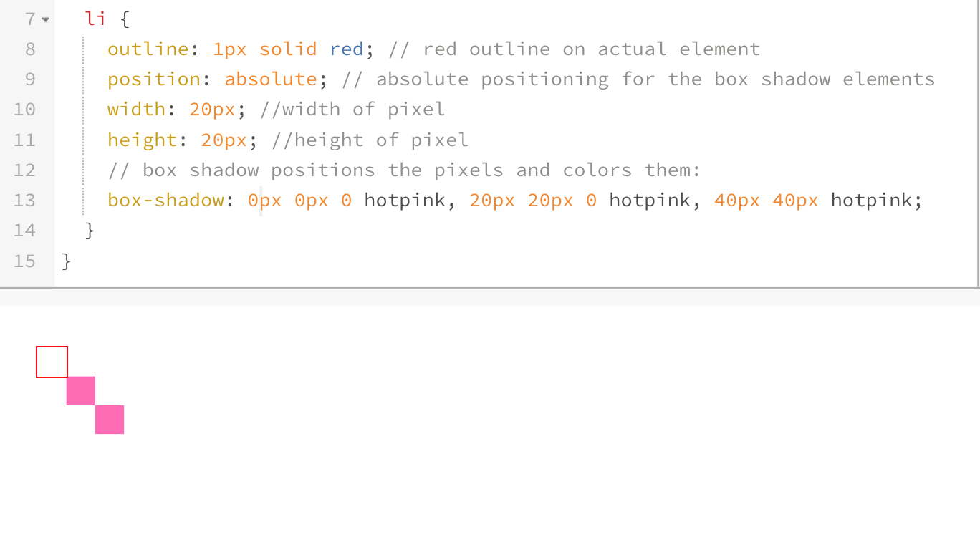Place cursor on the 'outline' property

[x=148, y=49]
